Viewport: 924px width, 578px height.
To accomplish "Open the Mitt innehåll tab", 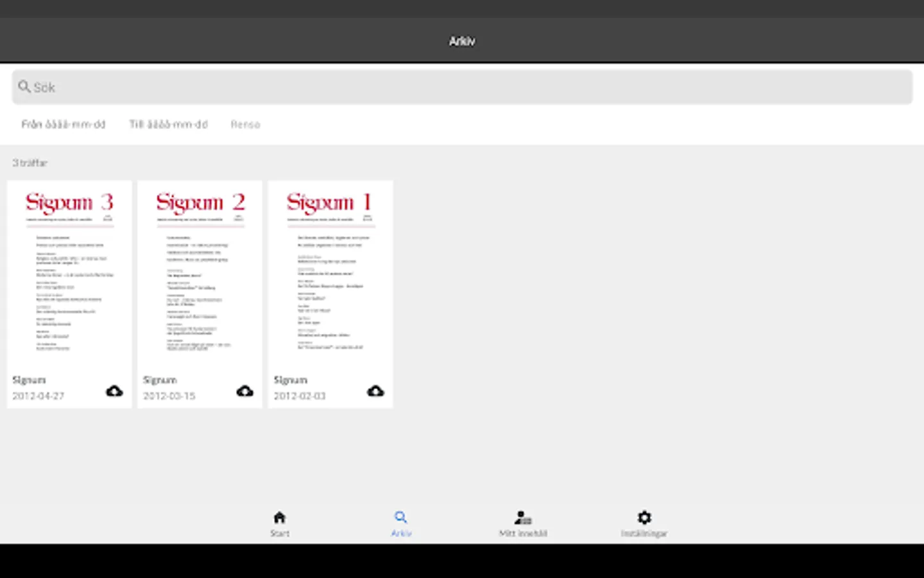I will click(x=523, y=524).
